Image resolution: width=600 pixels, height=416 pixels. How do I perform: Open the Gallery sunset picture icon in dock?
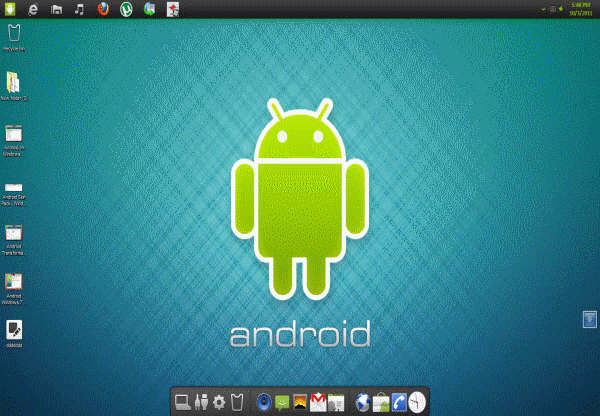tap(300, 402)
